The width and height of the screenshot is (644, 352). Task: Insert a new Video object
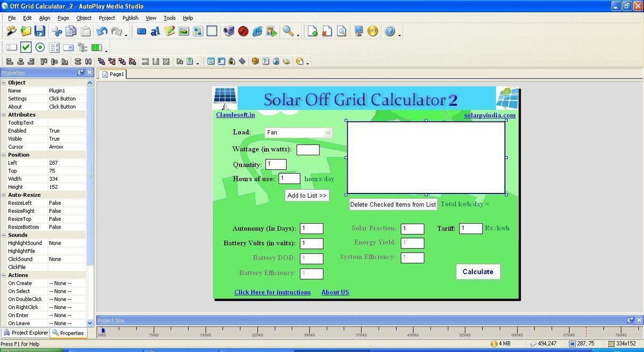coord(229,31)
